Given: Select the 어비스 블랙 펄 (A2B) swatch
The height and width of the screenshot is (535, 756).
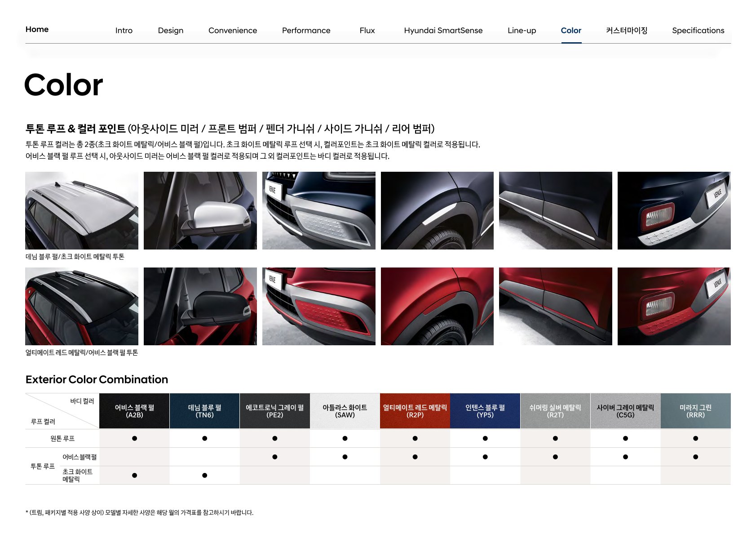Looking at the screenshot, I should coord(134,411).
